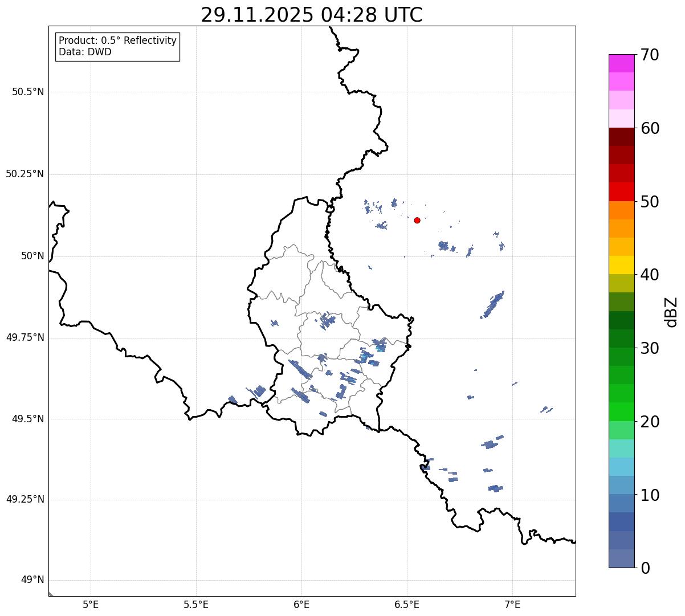Click the 7°E longitude label

click(x=512, y=604)
